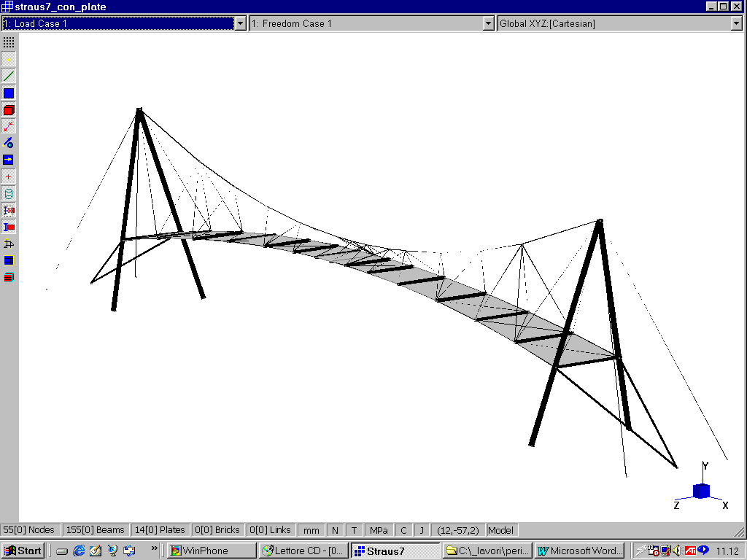This screenshot has width=747, height=560.
Task: Toggle beam display with the green line icon
Action: point(9,77)
